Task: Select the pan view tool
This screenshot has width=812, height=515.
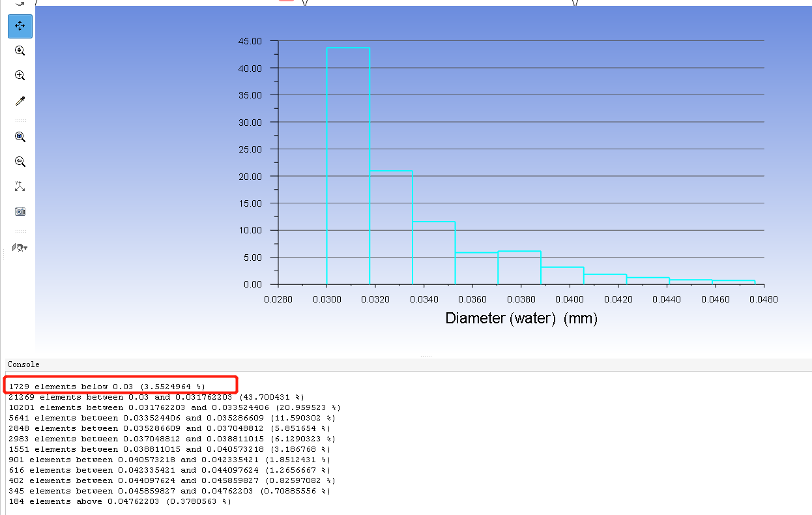Action: pos(20,26)
